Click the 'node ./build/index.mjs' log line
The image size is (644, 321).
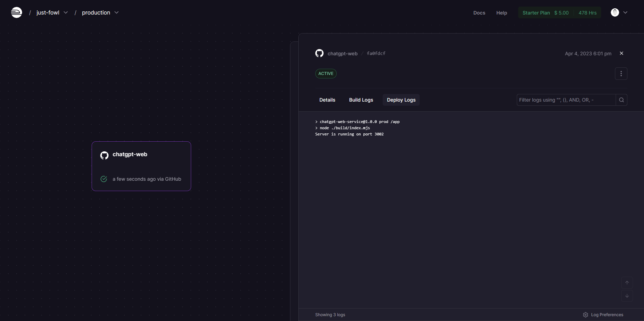(343, 128)
